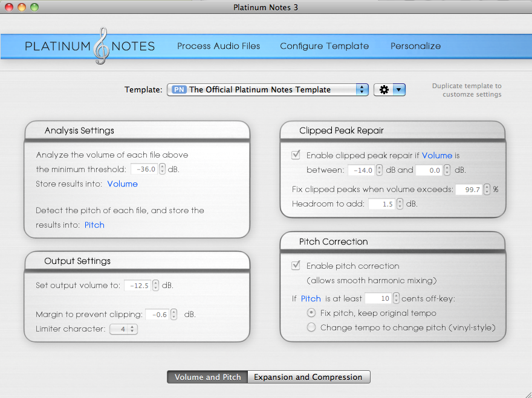Image resolution: width=532 pixels, height=398 pixels.
Task: Open the Process Audio Files section
Action: point(218,46)
